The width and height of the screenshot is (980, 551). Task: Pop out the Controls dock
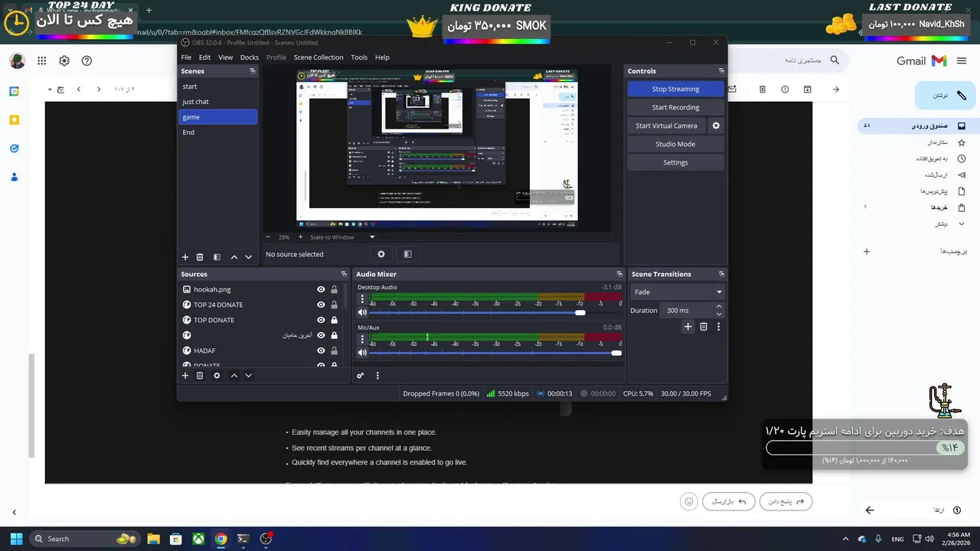[x=721, y=71]
